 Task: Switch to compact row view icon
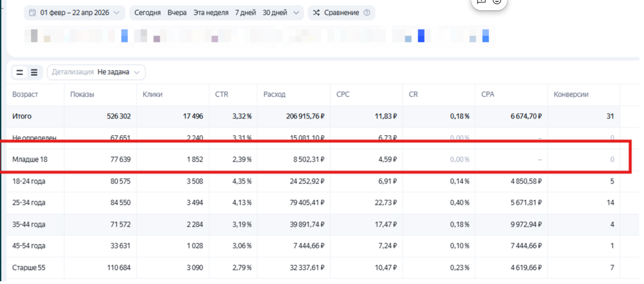tap(19, 72)
